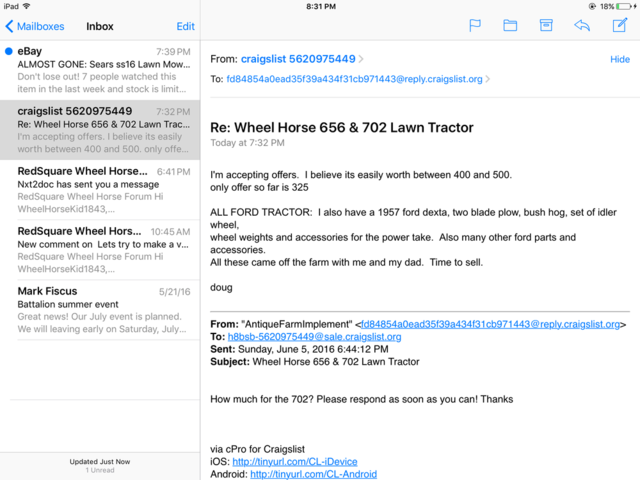Image resolution: width=640 pixels, height=480 pixels.
Task: Archive this message with the box icon
Action: click(x=546, y=26)
